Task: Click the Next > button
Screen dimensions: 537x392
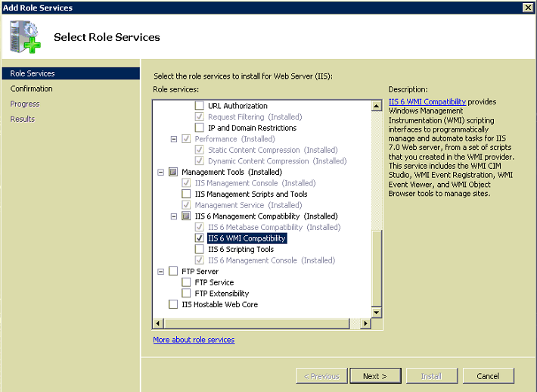Action: [375, 376]
